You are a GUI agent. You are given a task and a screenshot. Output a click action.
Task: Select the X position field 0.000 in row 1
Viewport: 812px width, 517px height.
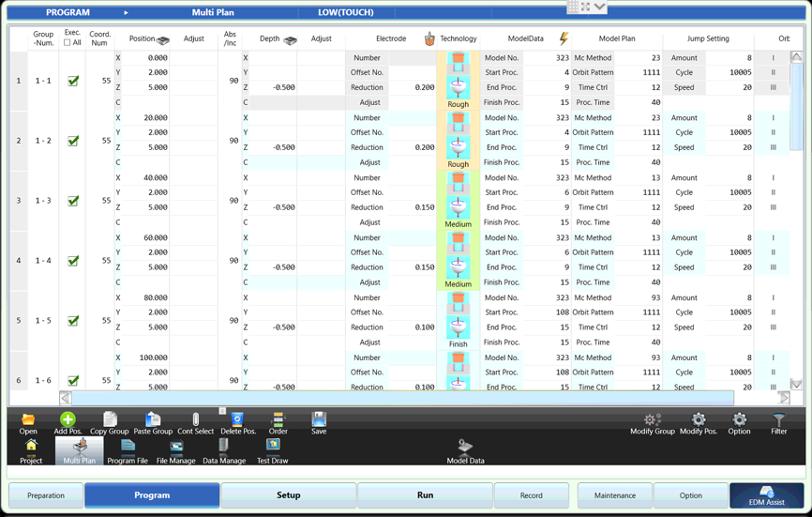145,58
